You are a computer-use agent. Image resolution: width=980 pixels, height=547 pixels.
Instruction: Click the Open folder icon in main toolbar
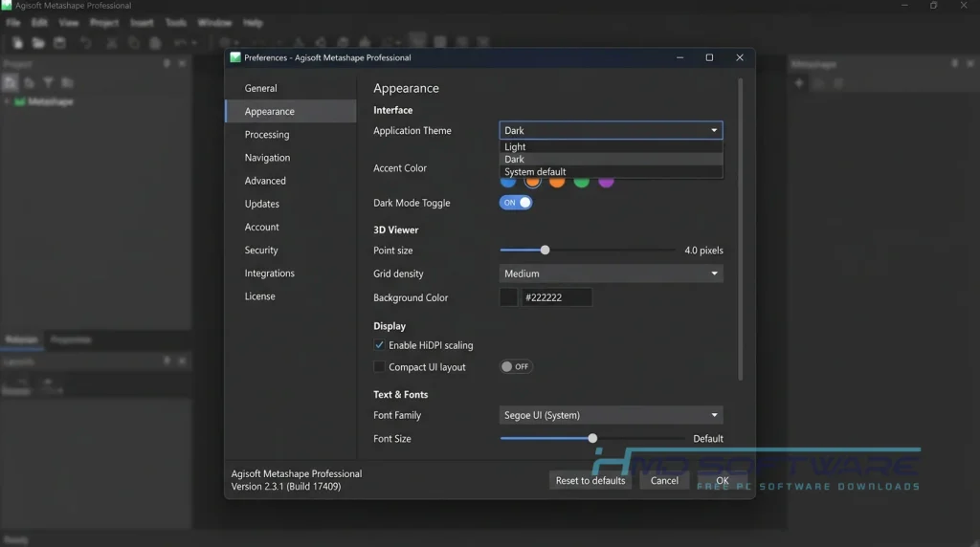38,42
